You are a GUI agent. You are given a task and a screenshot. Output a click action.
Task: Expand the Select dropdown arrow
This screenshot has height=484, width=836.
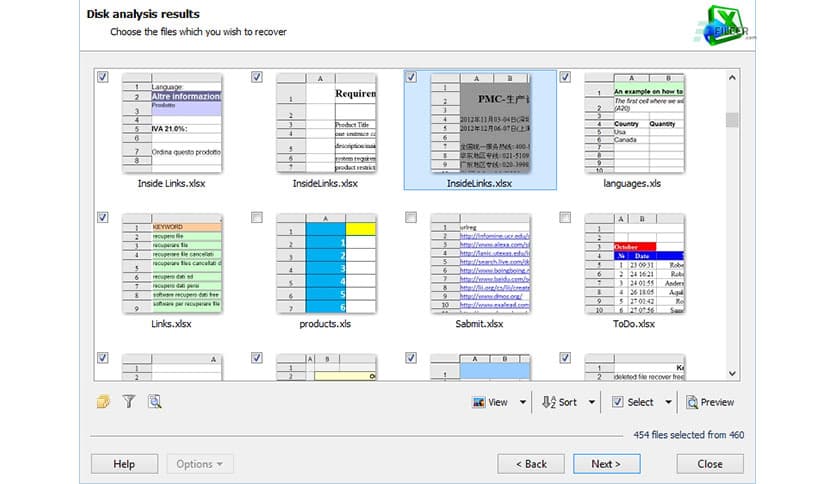pos(668,402)
